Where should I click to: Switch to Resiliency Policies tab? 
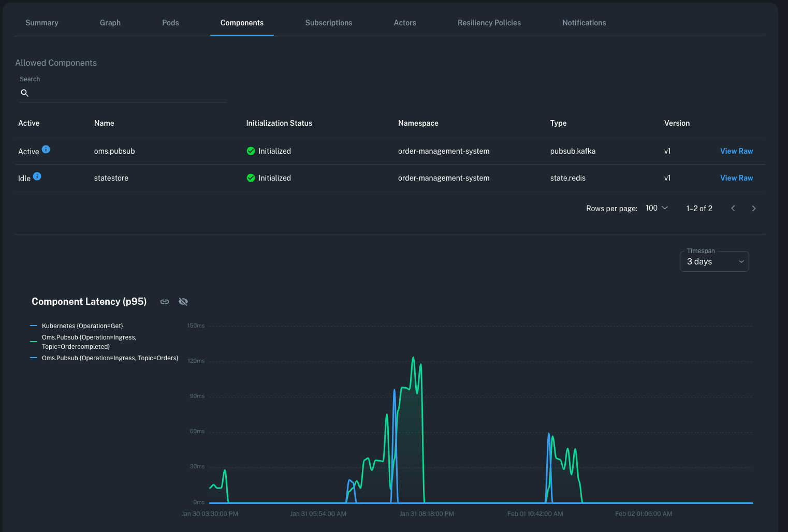tap(489, 23)
